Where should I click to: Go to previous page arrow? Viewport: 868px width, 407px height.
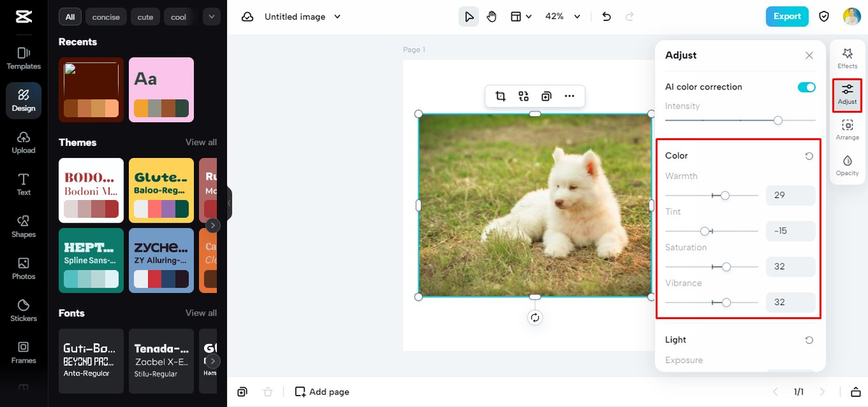click(776, 392)
